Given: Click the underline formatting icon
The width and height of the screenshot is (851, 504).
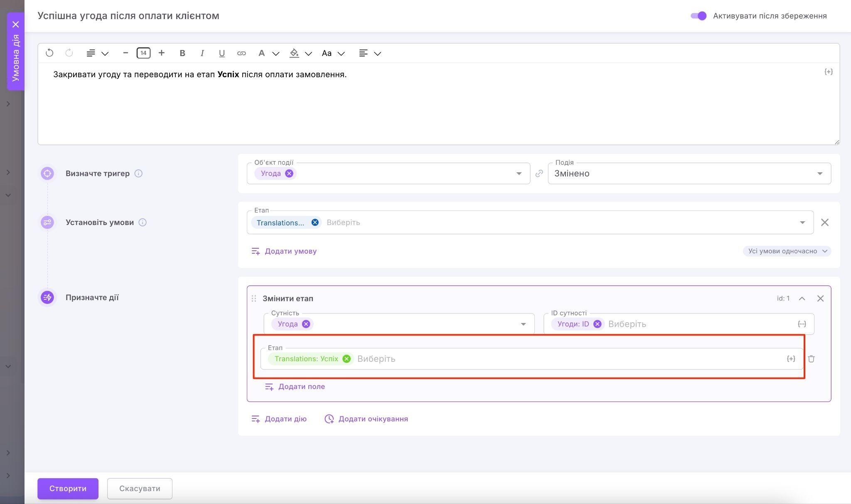Looking at the screenshot, I should coord(222,53).
